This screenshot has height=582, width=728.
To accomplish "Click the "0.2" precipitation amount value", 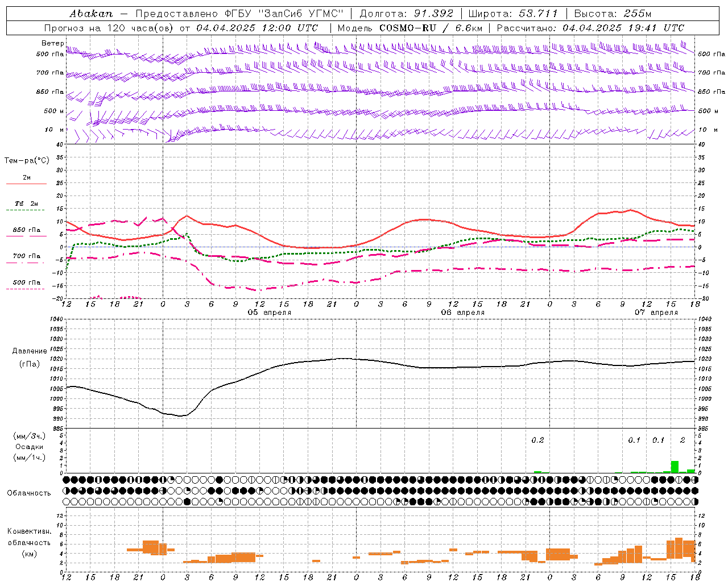I will tap(537, 440).
